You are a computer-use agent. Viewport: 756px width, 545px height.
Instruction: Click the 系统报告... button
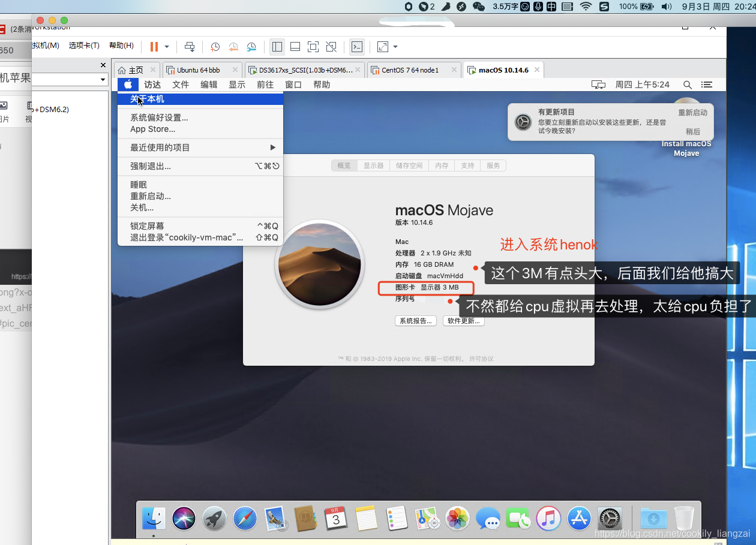click(x=416, y=321)
